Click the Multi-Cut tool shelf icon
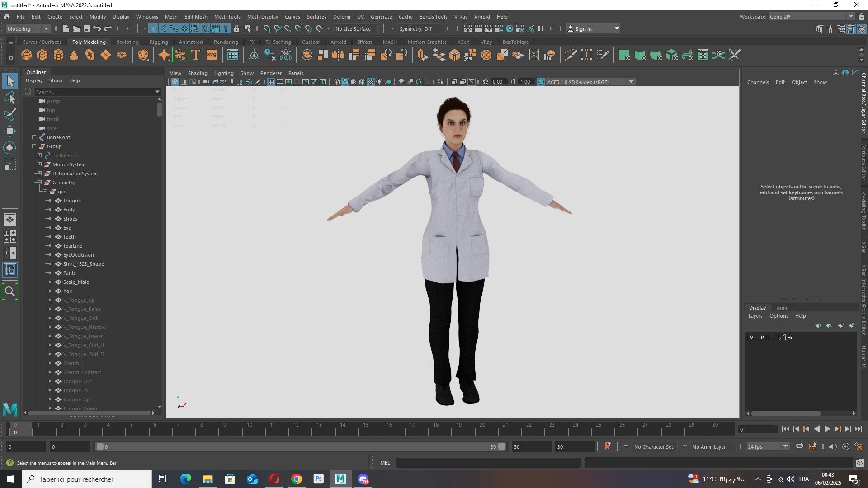Viewport: 868px width, 488px height. (x=571, y=55)
